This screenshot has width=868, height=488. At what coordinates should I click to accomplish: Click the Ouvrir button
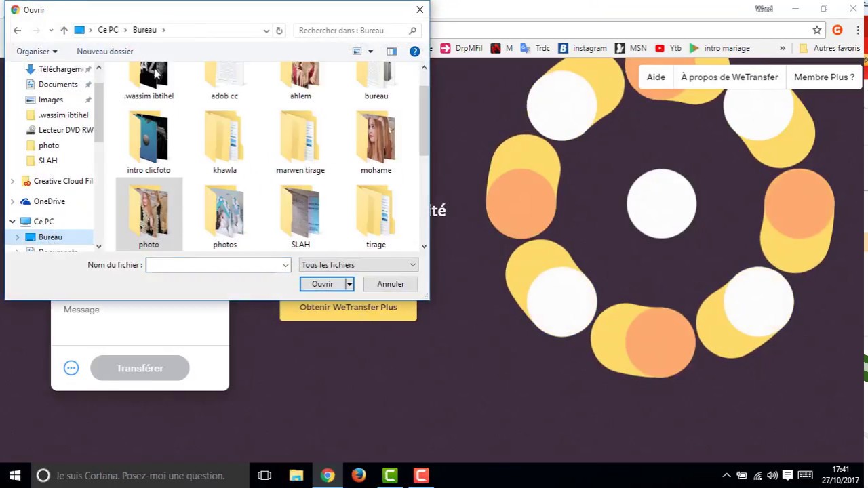click(x=323, y=284)
